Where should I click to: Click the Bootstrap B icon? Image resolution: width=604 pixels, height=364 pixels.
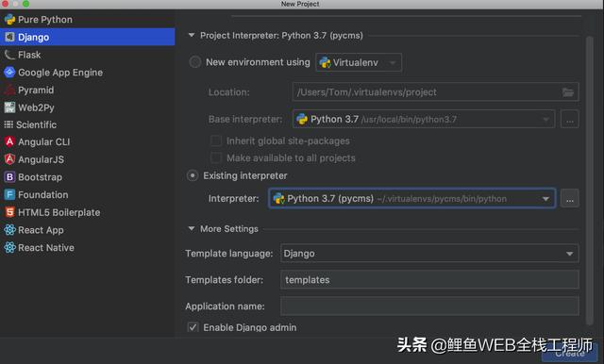pos(9,177)
